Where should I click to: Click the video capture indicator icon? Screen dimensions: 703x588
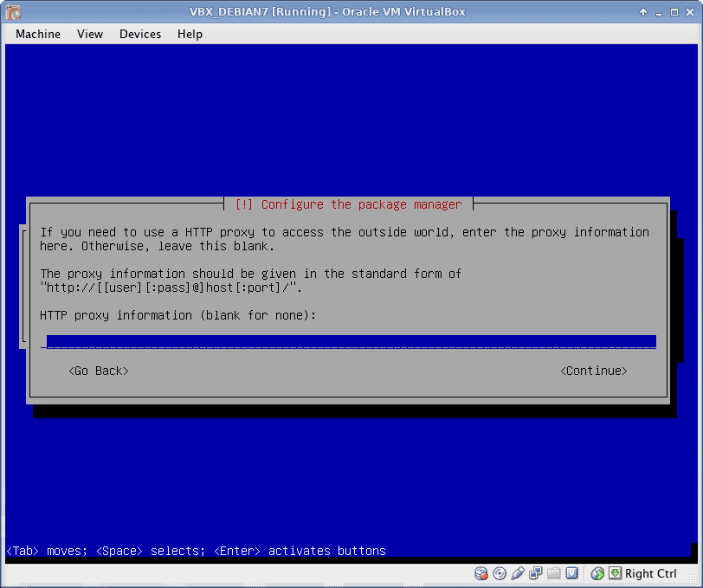pyautogui.click(x=572, y=573)
